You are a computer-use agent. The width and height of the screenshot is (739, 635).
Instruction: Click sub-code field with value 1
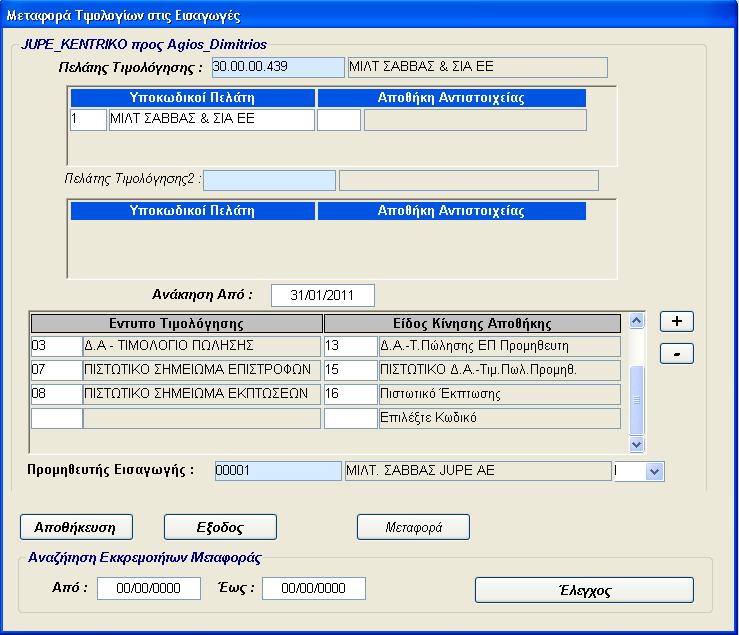pyautogui.click(x=88, y=120)
